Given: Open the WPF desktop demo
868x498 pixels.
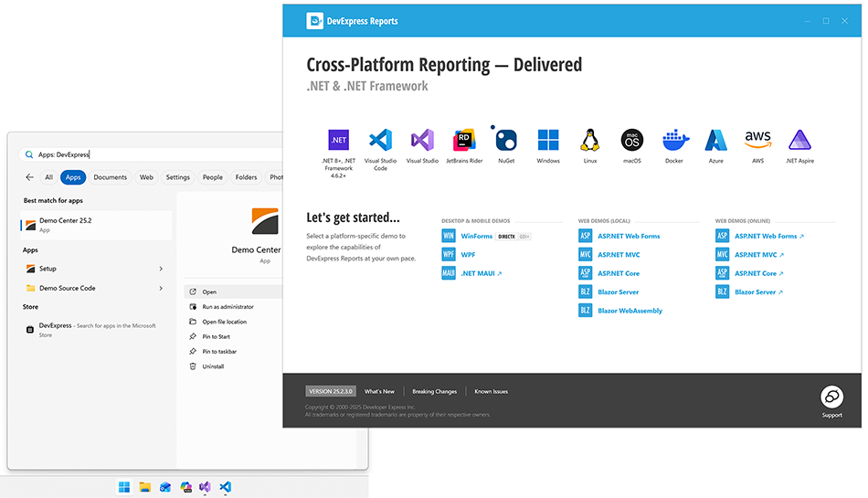Looking at the screenshot, I should click(468, 255).
